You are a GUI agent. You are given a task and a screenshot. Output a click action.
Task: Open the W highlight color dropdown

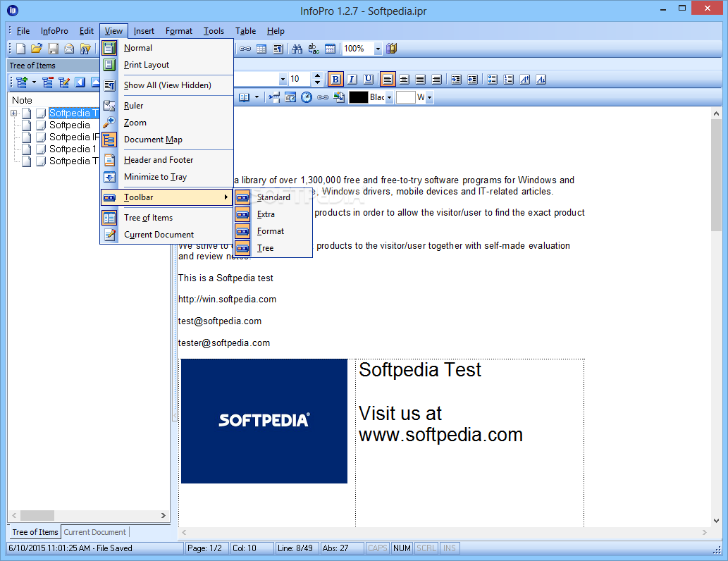(x=429, y=97)
